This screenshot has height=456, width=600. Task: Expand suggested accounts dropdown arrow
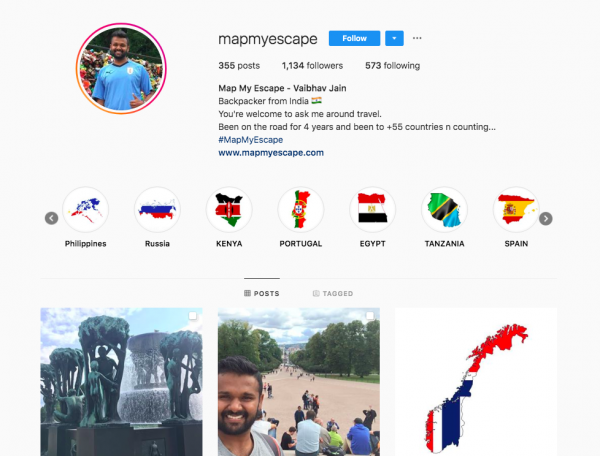394,38
